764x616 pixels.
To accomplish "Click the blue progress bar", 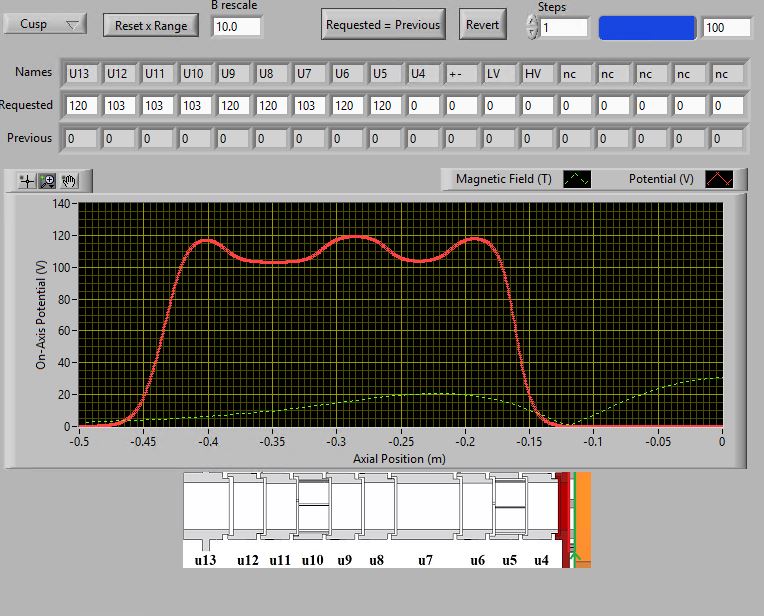I will tap(646, 28).
